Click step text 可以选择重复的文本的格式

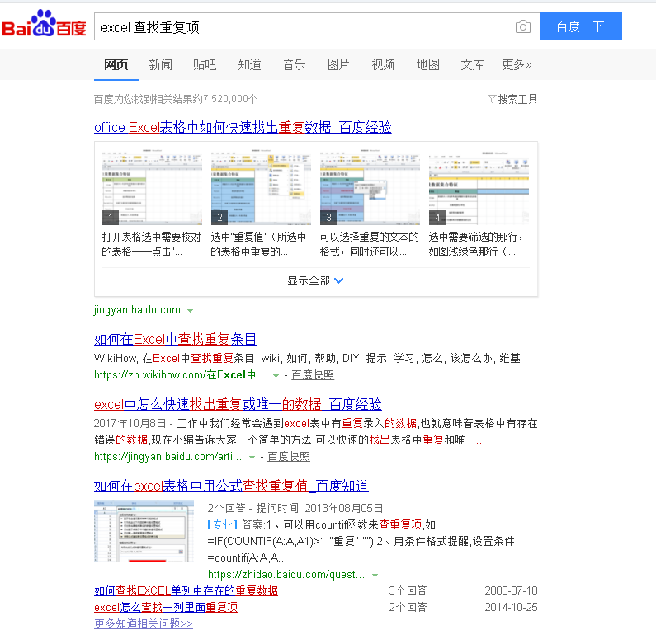370,244
